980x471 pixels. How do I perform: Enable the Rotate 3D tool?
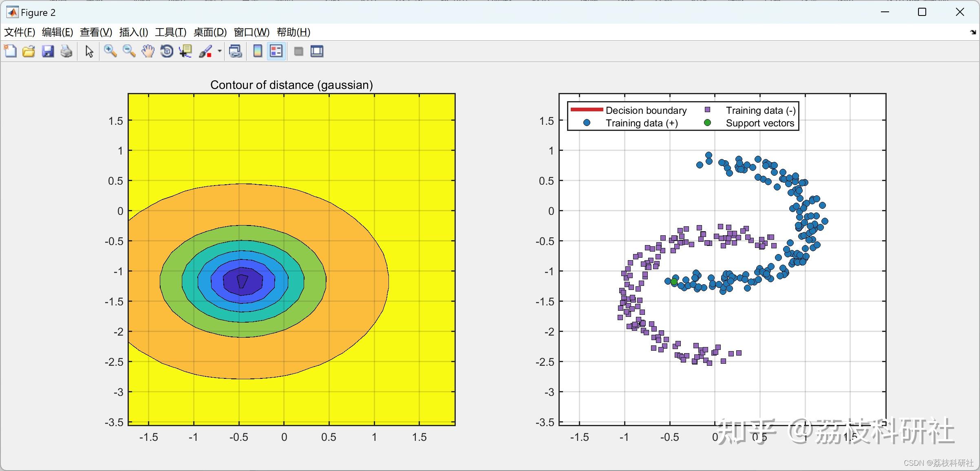[x=167, y=51]
